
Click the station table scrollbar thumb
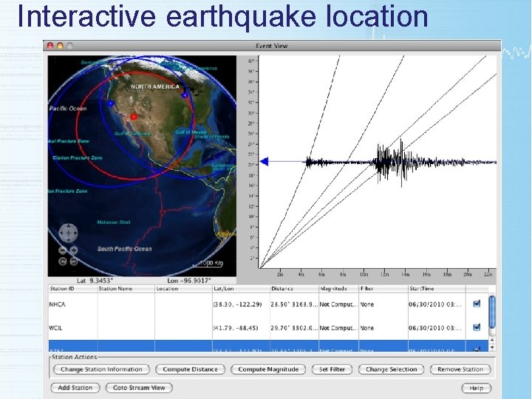pyautogui.click(x=492, y=312)
